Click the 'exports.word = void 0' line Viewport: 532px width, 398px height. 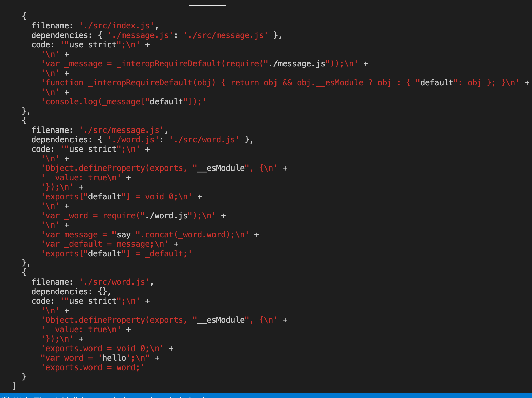102,349
